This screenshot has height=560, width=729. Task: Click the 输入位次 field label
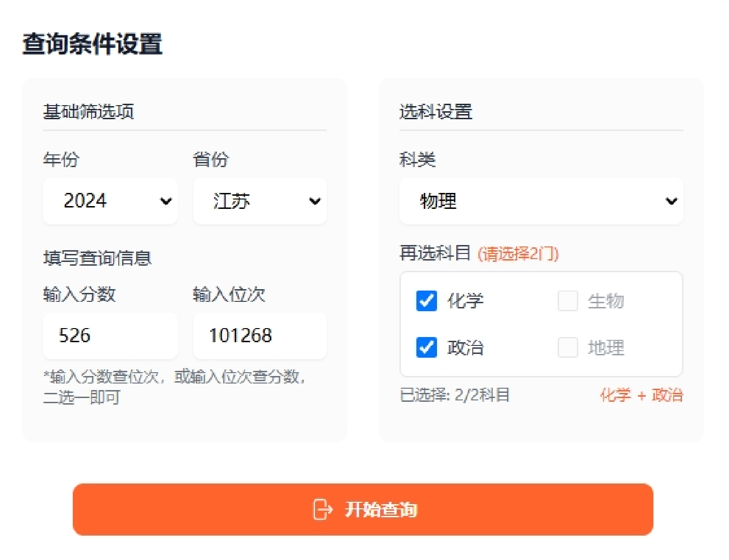[229, 295]
